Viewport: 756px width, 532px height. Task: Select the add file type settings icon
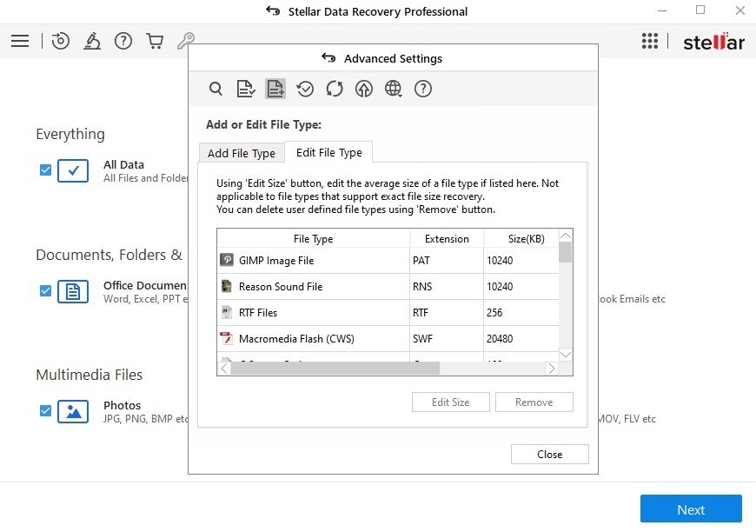[x=275, y=89]
